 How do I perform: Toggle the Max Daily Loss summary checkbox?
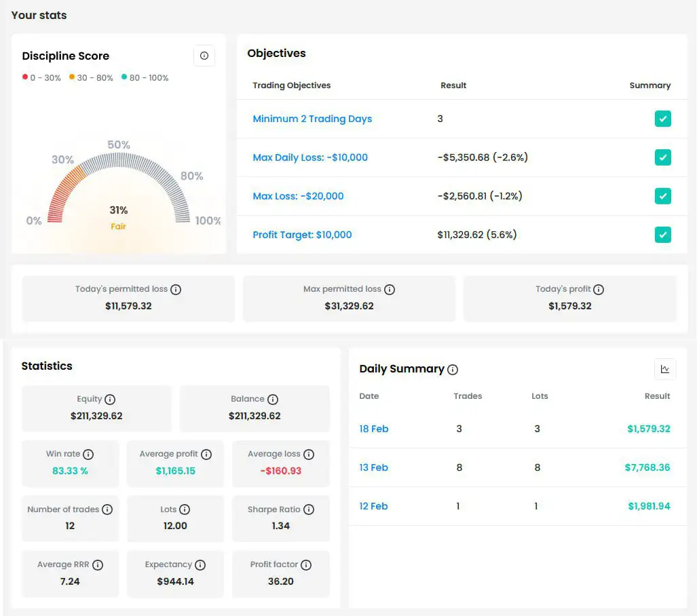663,157
